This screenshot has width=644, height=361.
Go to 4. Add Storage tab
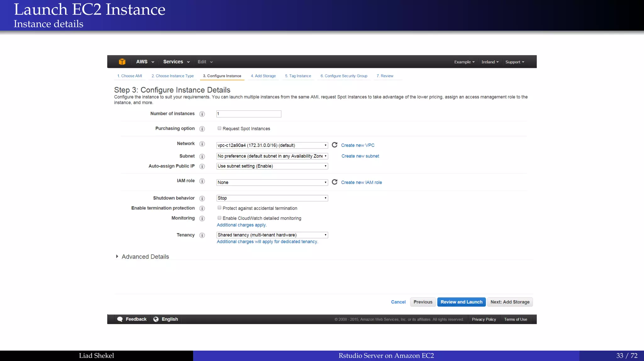coord(263,76)
